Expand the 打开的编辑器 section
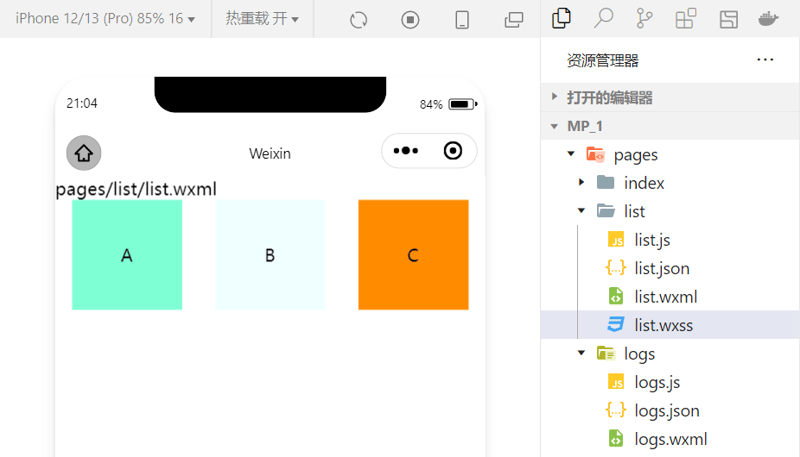800x457 pixels. tap(669, 97)
